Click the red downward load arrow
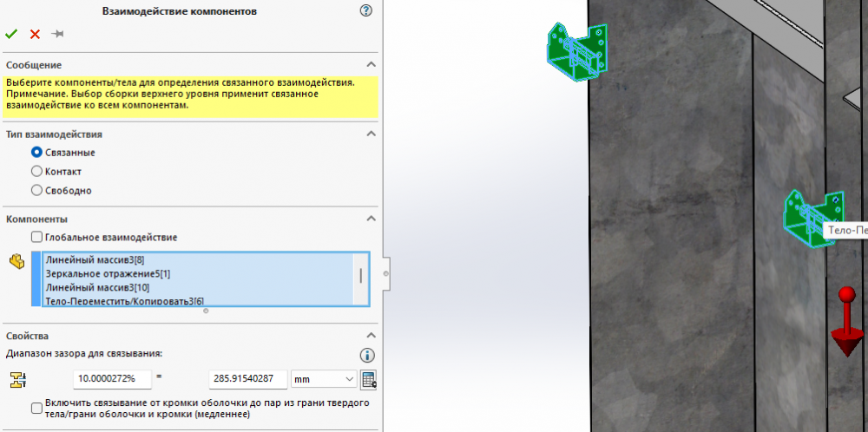868x432 pixels. click(x=846, y=322)
